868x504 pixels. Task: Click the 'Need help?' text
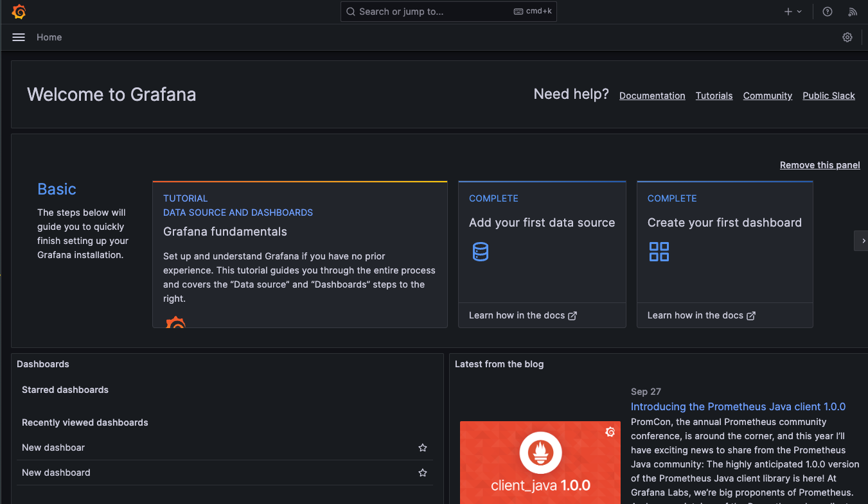[571, 94]
